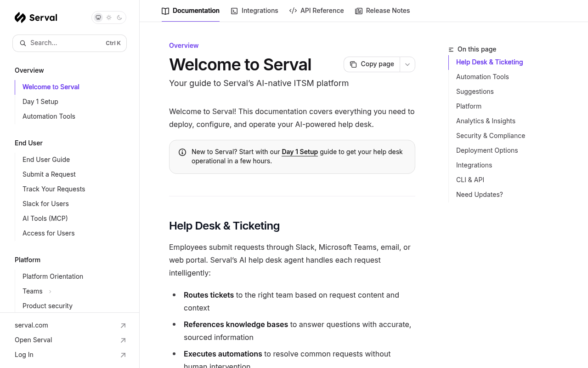Click the Platform sidebar group heading

point(28,260)
